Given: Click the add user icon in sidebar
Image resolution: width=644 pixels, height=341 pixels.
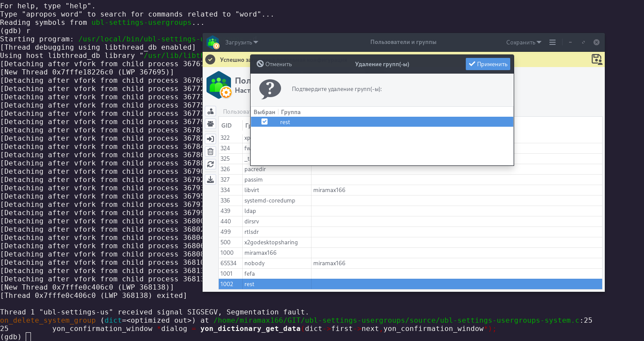Looking at the screenshot, I should pyautogui.click(x=211, y=111).
